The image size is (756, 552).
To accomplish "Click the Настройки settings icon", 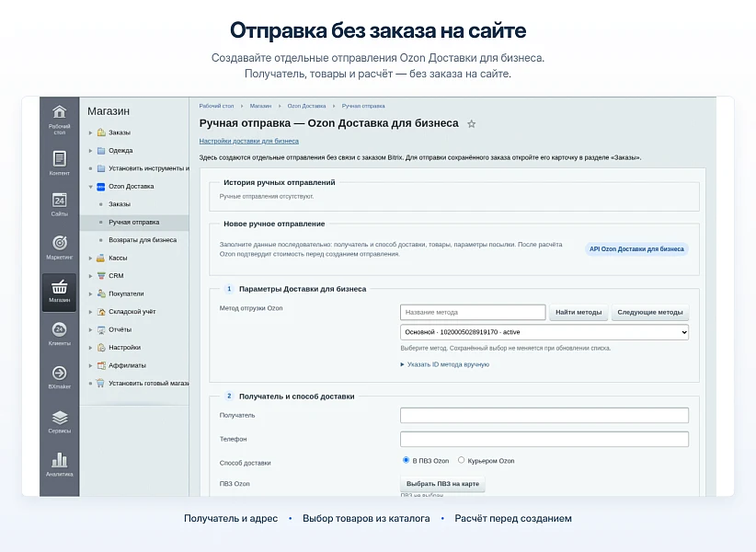I will click(101, 347).
